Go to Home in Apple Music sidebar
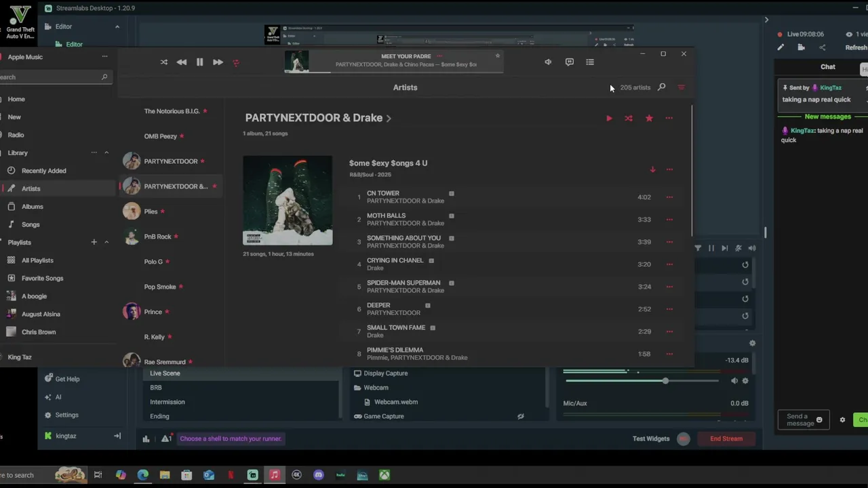Viewport: 868px width, 488px height. [x=16, y=99]
